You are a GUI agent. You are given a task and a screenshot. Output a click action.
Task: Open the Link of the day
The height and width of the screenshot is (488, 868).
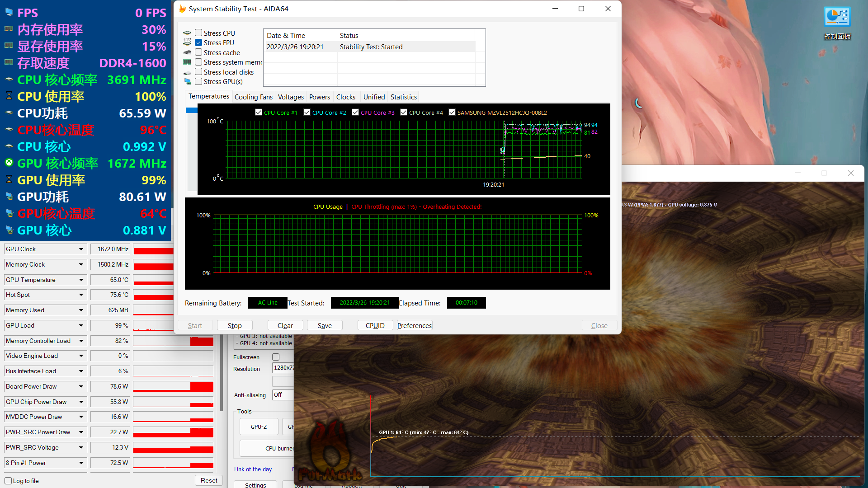(x=253, y=469)
